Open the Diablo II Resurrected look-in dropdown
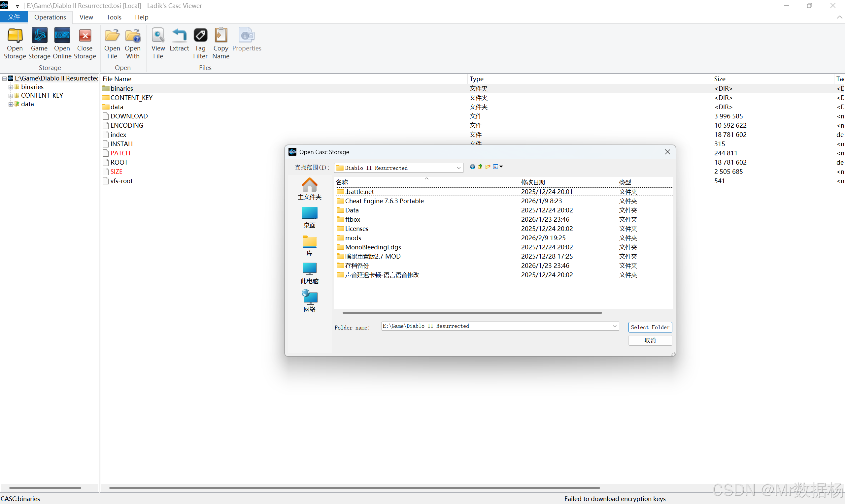 (x=458, y=168)
